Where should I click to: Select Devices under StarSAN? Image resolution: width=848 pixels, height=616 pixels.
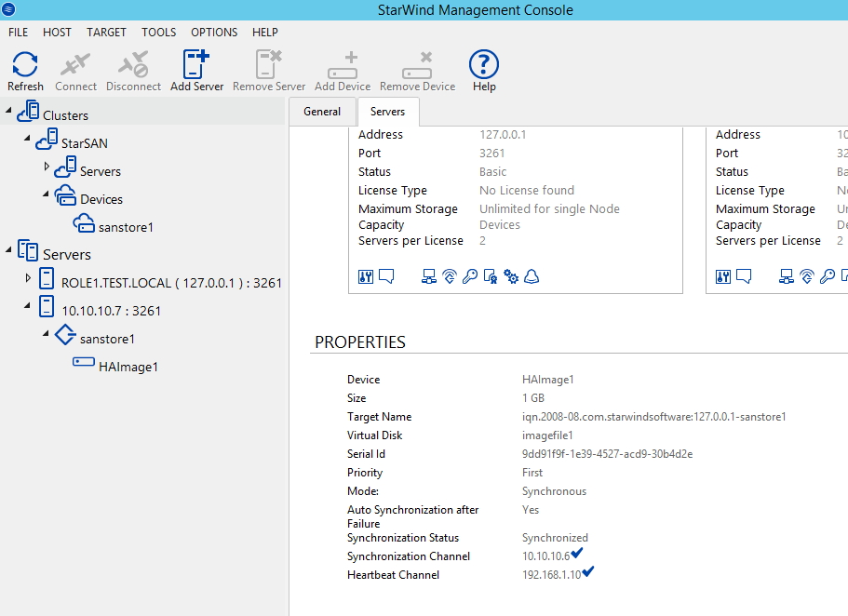point(101,199)
